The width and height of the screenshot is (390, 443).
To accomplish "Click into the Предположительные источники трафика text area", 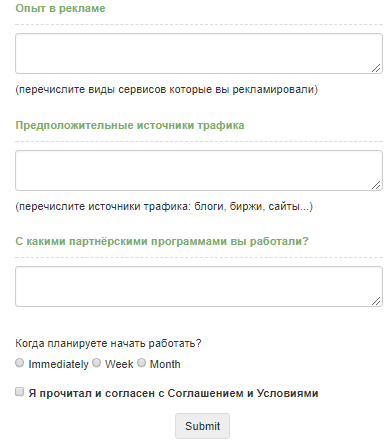I will coord(199,170).
